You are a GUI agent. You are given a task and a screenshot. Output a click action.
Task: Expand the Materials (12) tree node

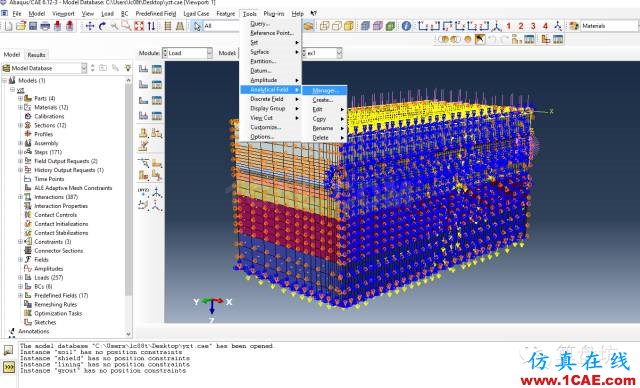[20, 107]
